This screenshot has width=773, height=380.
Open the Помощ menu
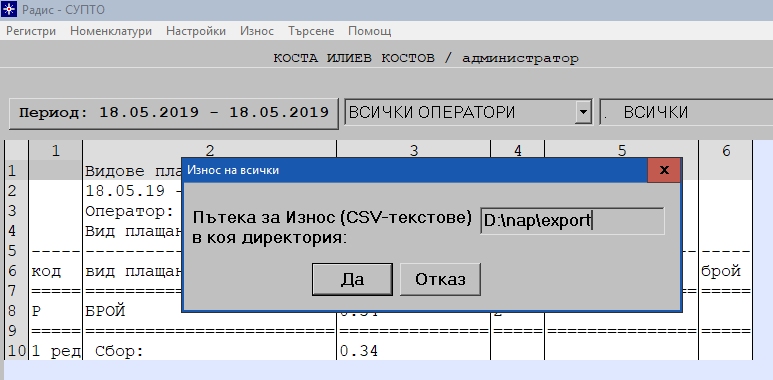pyautogui.click(x=370, y=31)
